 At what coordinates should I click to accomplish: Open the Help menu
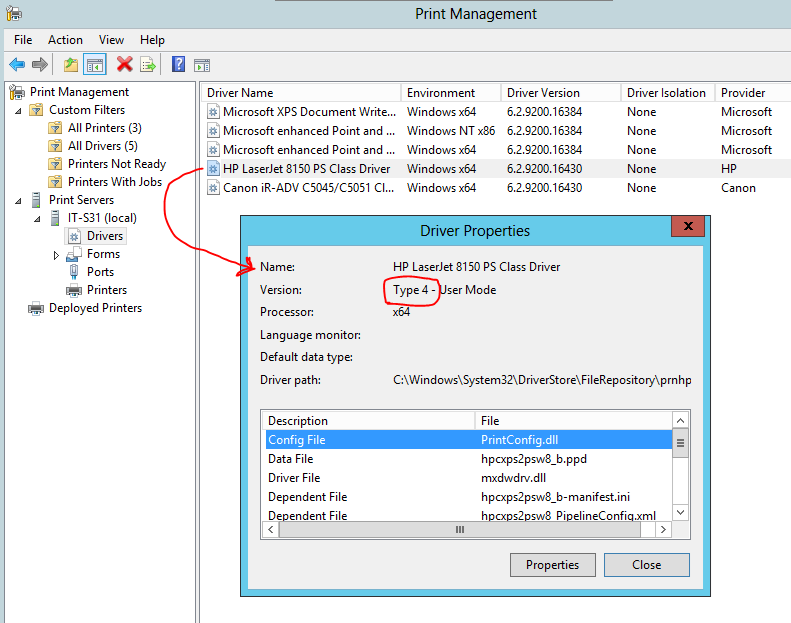click(x=152, y=40)
